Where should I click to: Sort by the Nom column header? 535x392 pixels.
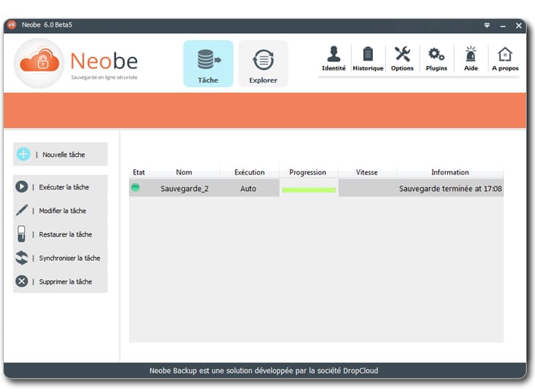(184, 172)
